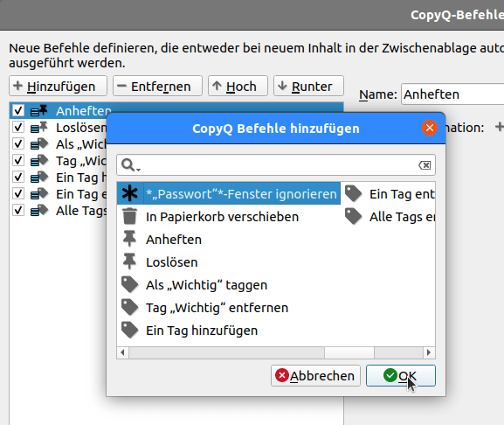
Task: Click the pin icon beside Anheften in dialog
Action: pyautogui.click(x=129, y=239)
